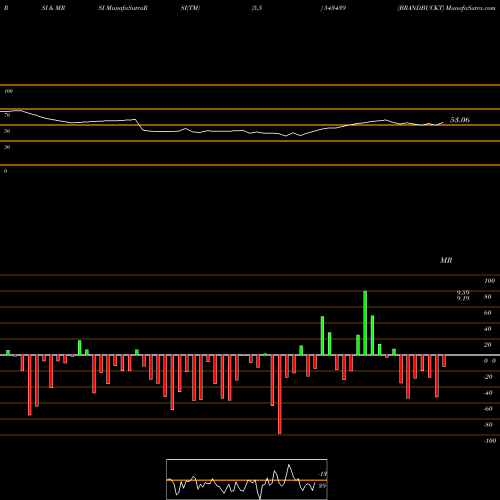The image size is (500, 500).
Task: Click the MR panel title label
Action: [446, 260]
